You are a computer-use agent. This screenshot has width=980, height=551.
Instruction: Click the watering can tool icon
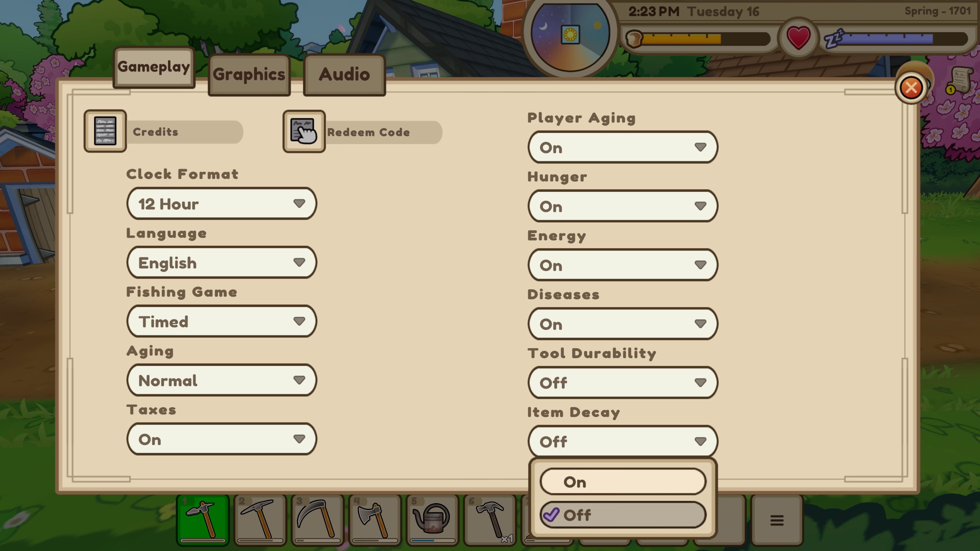coord(431,519)
